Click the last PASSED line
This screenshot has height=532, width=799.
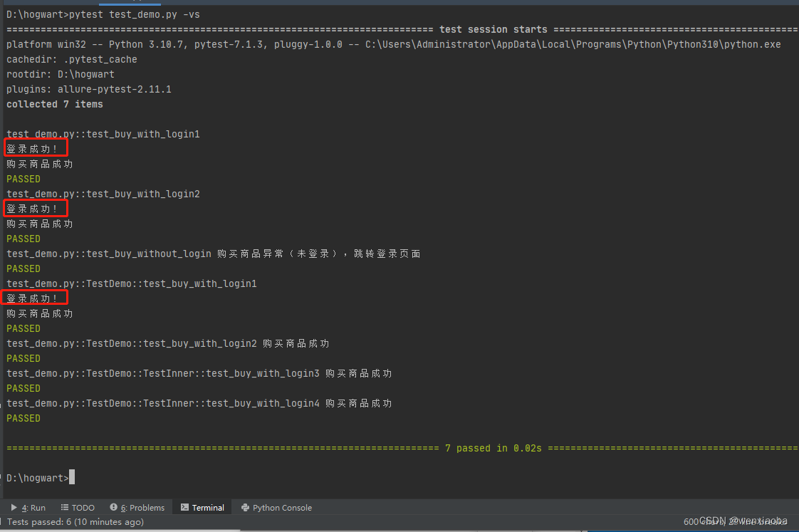click(23, 418)
